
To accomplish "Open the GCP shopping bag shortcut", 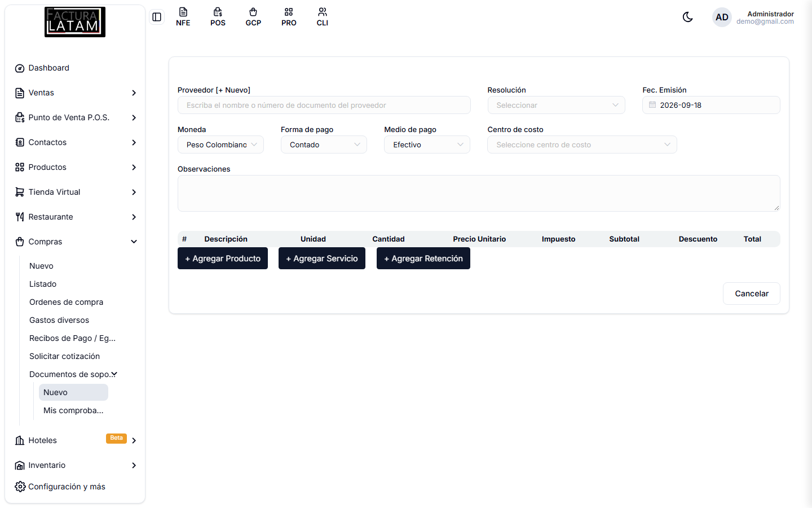I will [253, 17].
